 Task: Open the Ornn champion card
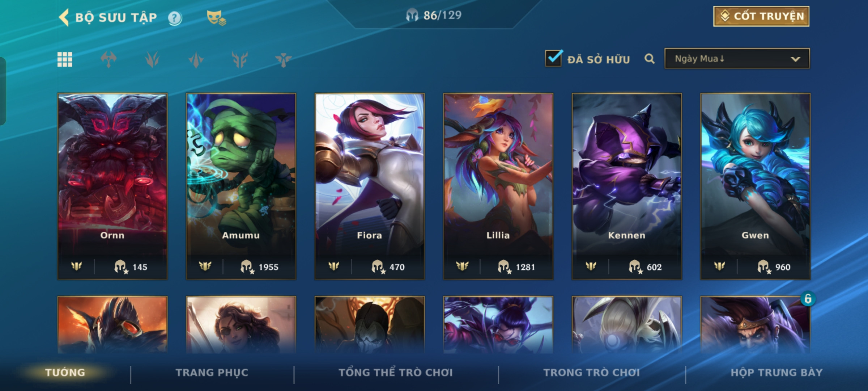pyautogui.click(x=112, y=186)
